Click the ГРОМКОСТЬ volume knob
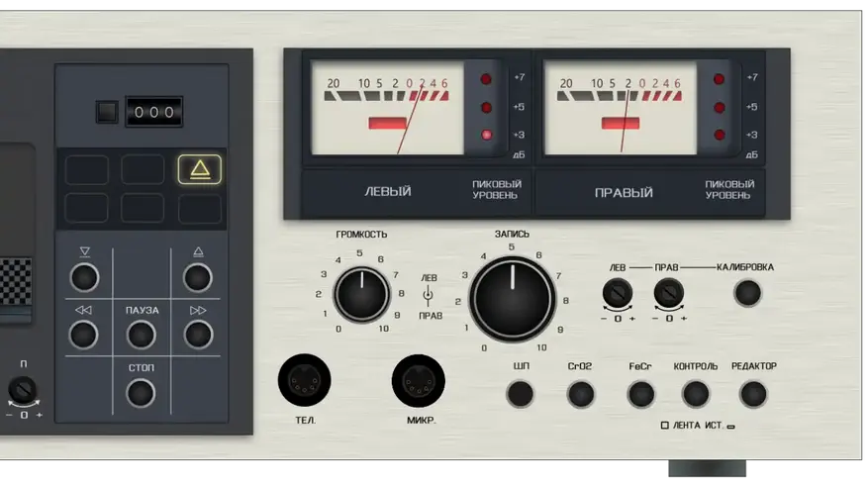The height and width of the screenshot is (488, 868). click(x=361, y=295)
